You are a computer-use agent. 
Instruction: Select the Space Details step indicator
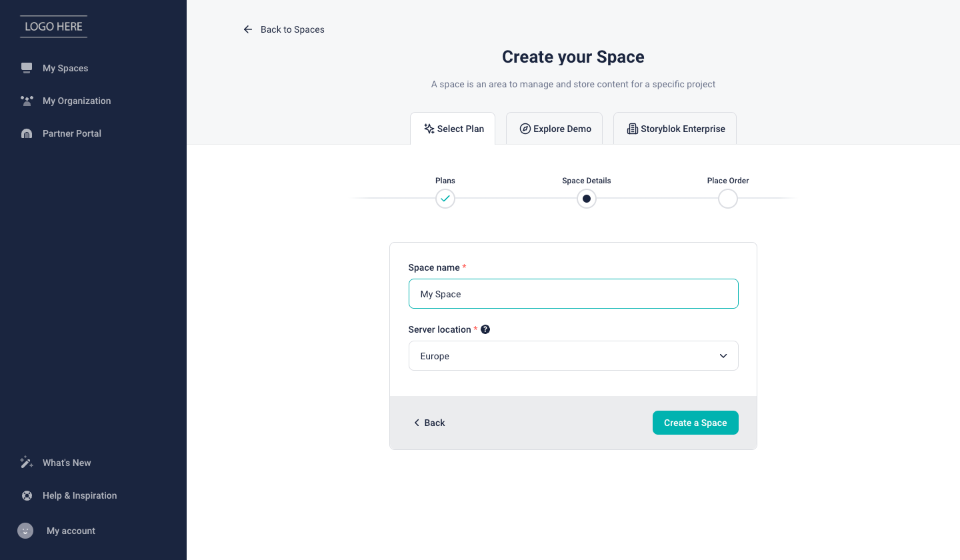pyautogui.click(x=587, y=199)
